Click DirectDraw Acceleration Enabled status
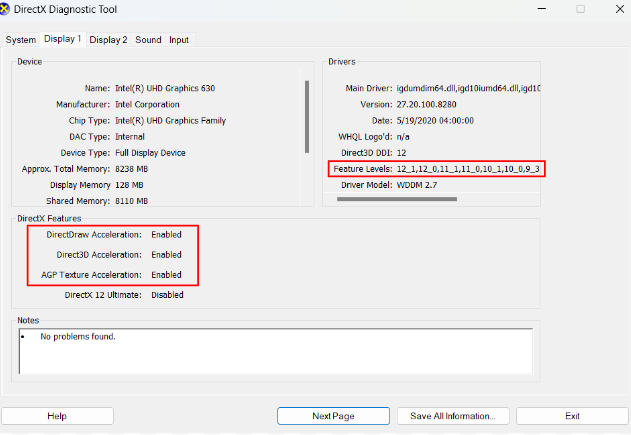The image size is (631, 435). tap(166, 235)
